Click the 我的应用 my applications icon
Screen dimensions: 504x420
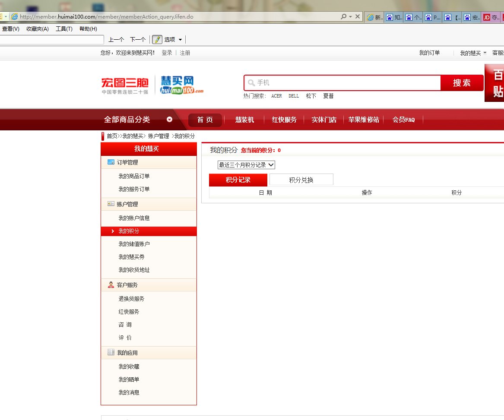click(111, 352)
